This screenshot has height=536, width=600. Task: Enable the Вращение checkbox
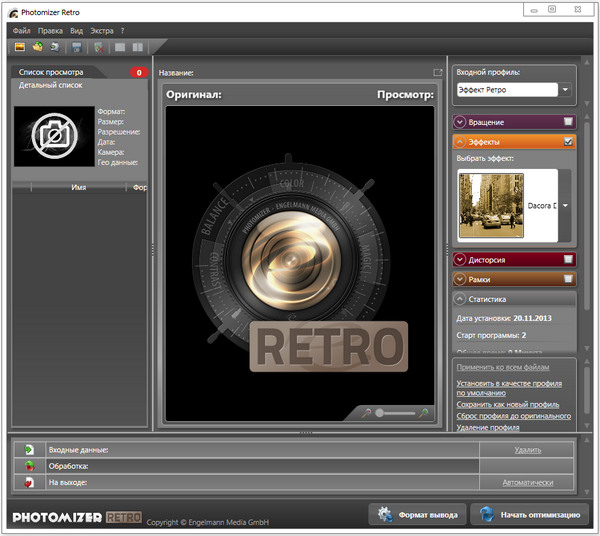(x=568, y=122)
